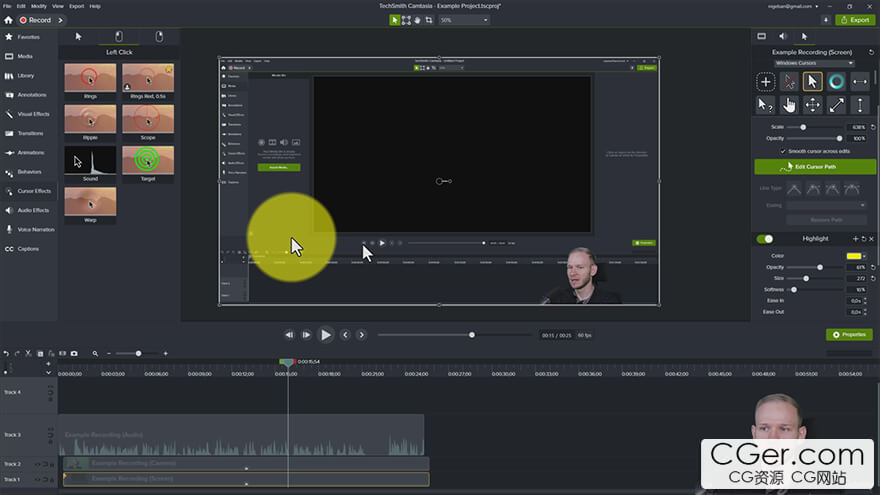The width and height of the screenshot is (880, 495).
Task: Switch to Left Click effects tab
Action: coord(118,37)
